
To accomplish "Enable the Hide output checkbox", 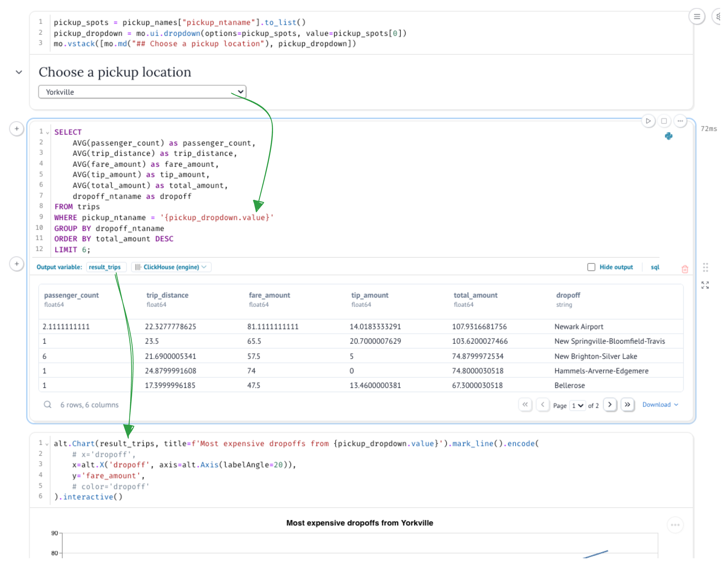I will tap(591, 267).
